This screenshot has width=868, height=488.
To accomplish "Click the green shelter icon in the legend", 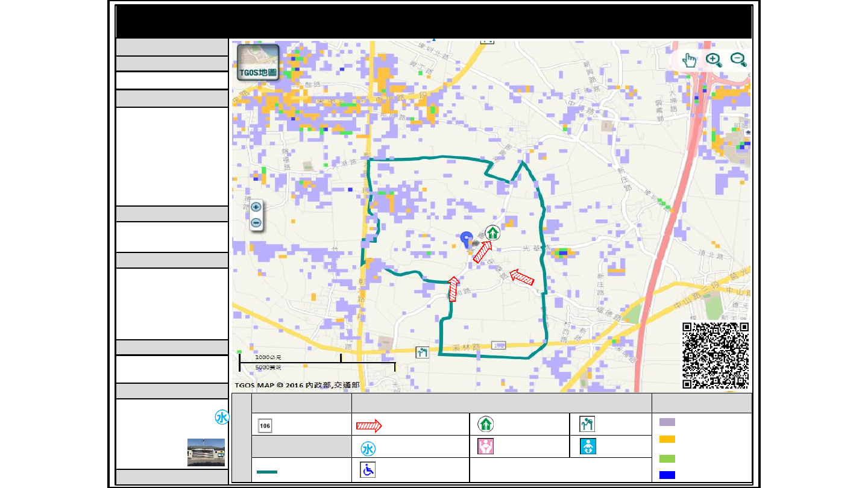I will tap(486, 424).
